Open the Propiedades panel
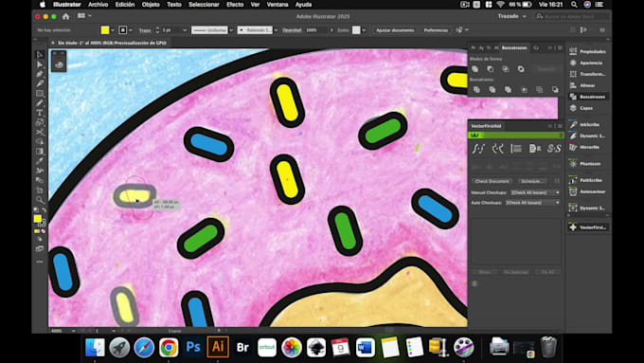644x363 pixels. [x=588, y=51]
